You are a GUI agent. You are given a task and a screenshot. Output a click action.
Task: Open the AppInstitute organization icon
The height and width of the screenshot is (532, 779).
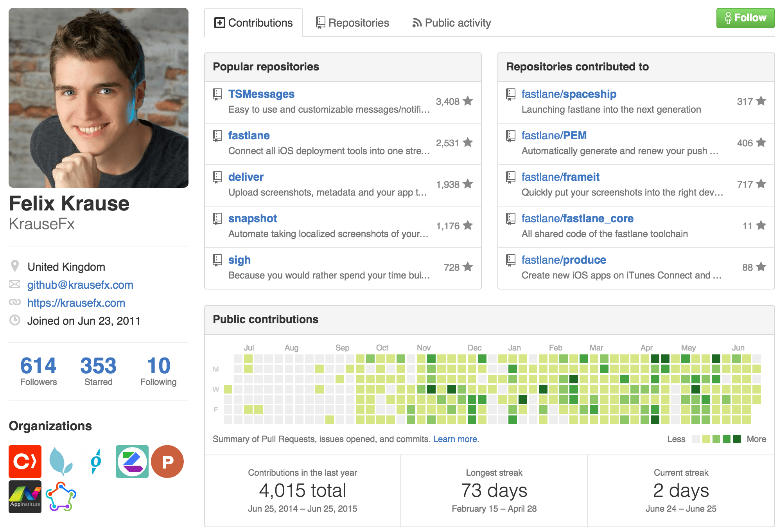click(25, 496)
